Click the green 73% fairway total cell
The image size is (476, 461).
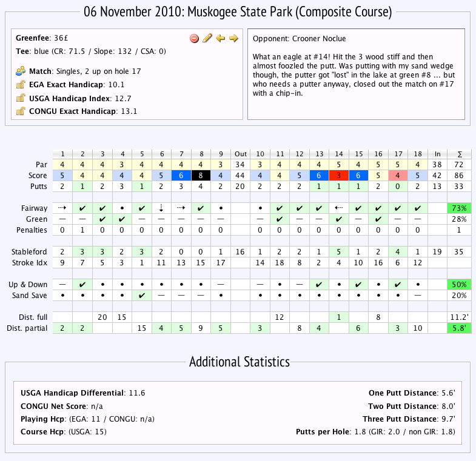coord(459,208)
